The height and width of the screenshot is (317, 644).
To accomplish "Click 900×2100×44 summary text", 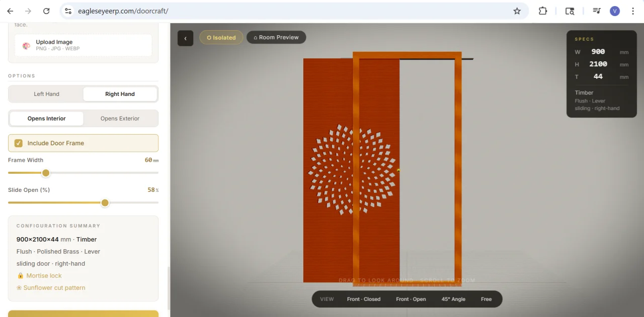I will tap(38, 240).
